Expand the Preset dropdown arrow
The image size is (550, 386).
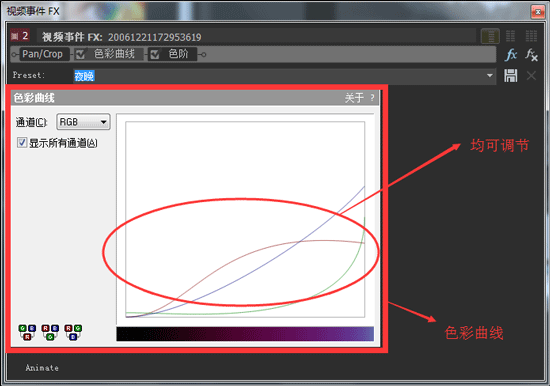click(x=490, y=75)
